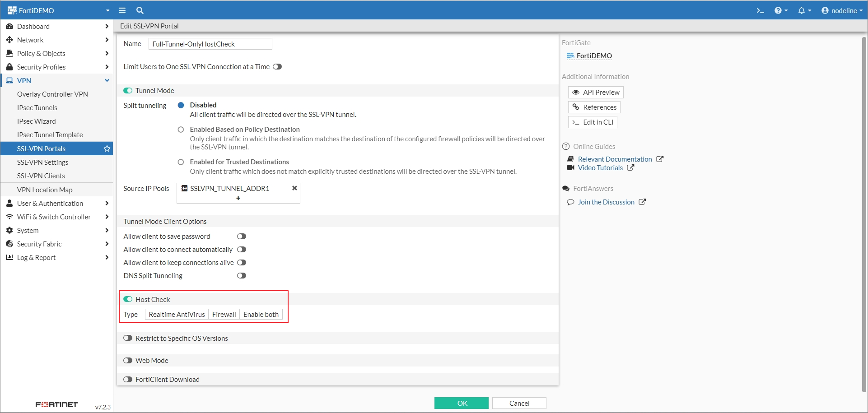
Task: Add a source IP pool plus icon
Action: 238,198
